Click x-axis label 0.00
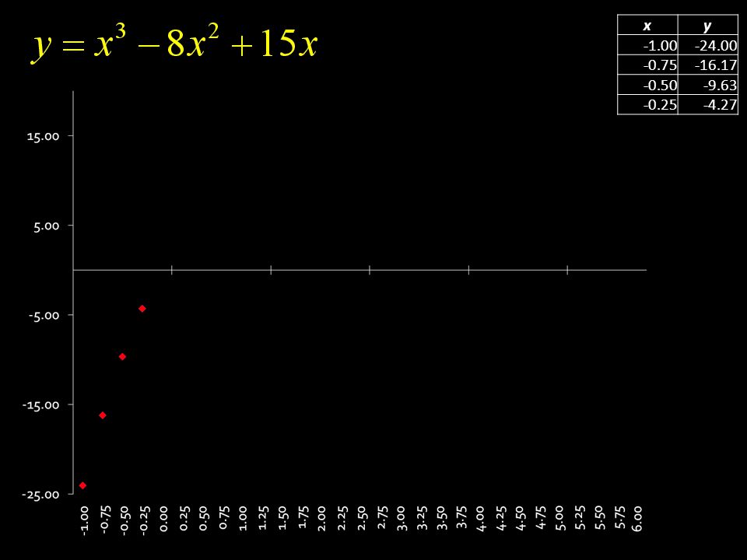The width and height of the screenshot is (747, 560). [163, 518]
